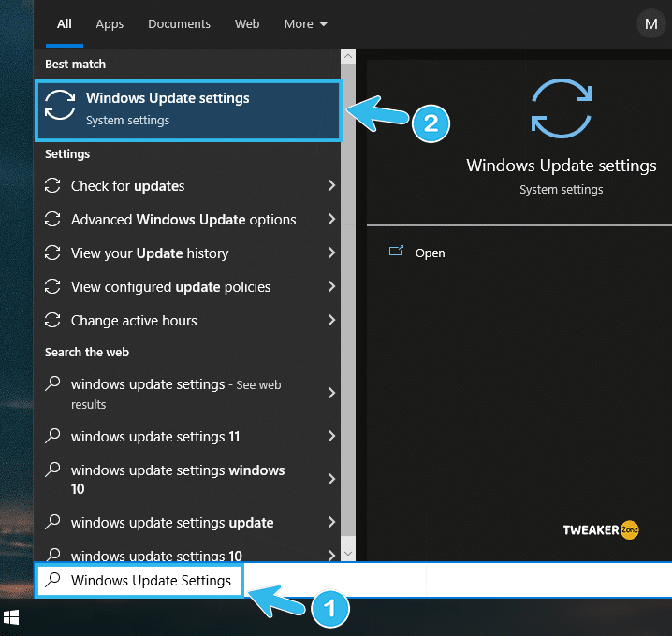
Task: Select 'windows update settings - See web results'
Action: (188, 393)
